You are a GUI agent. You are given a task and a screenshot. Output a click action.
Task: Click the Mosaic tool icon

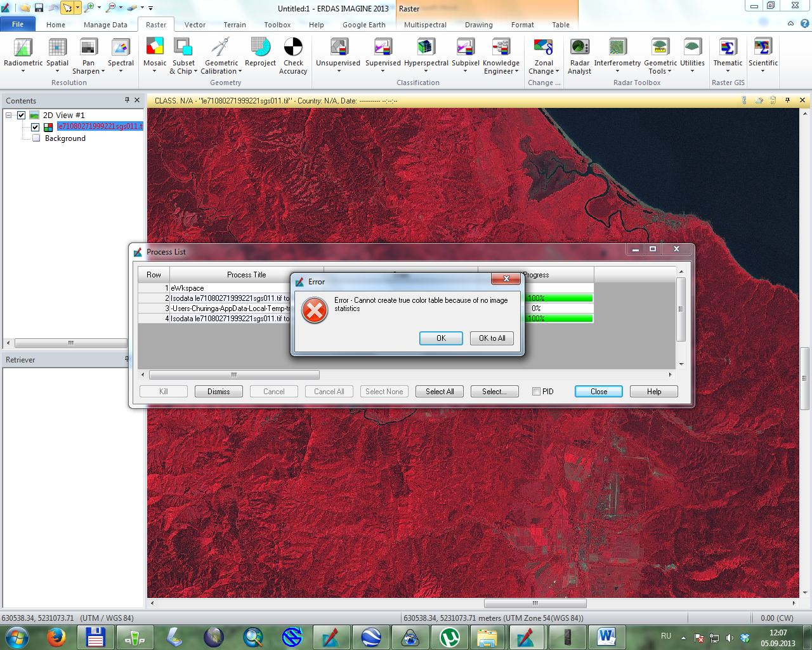[x=155, y=48]
